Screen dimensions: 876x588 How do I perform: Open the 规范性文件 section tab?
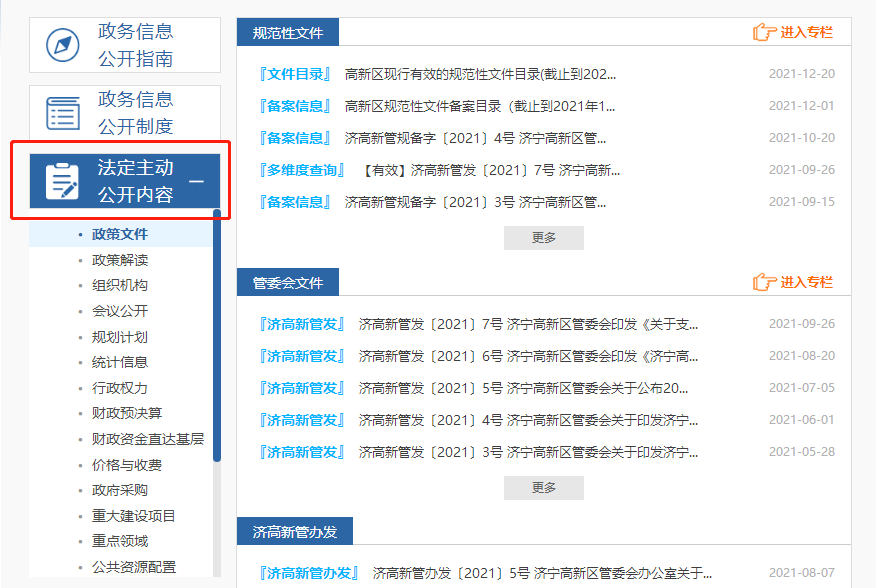[x=288, y=32]
